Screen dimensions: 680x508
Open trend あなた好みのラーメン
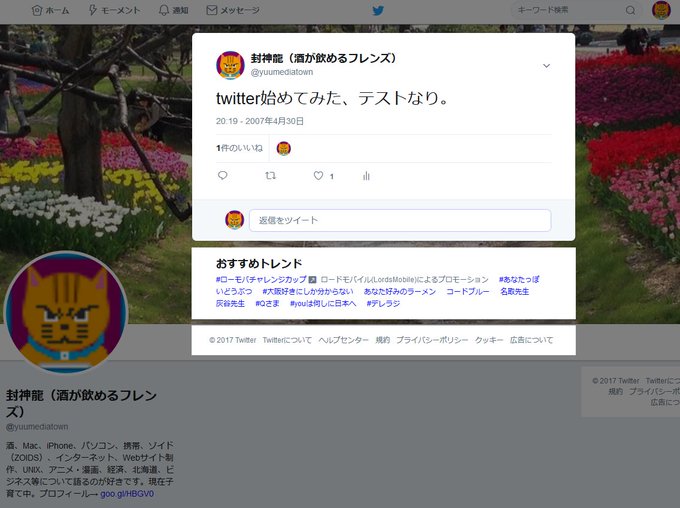[x=399, y=292]
